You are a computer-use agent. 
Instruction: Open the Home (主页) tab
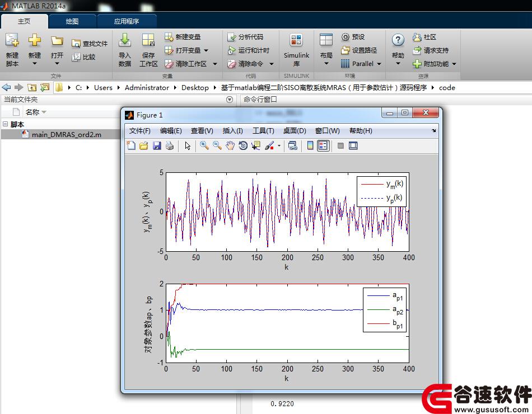24,21
